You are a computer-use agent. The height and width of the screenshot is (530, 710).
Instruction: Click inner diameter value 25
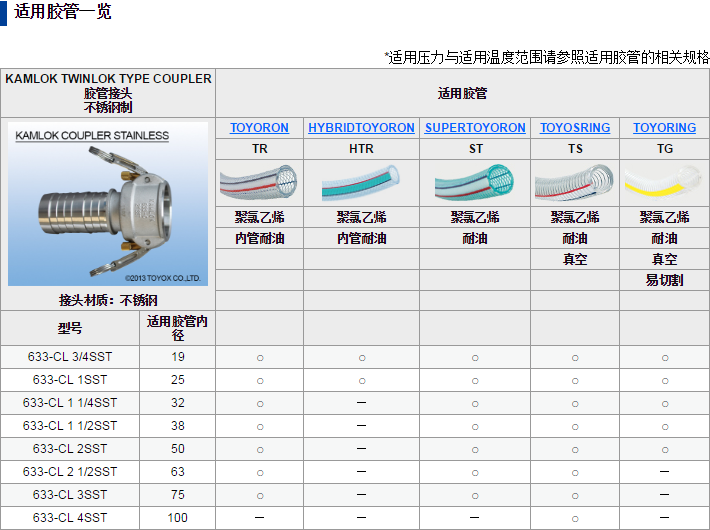click(178, 380)
